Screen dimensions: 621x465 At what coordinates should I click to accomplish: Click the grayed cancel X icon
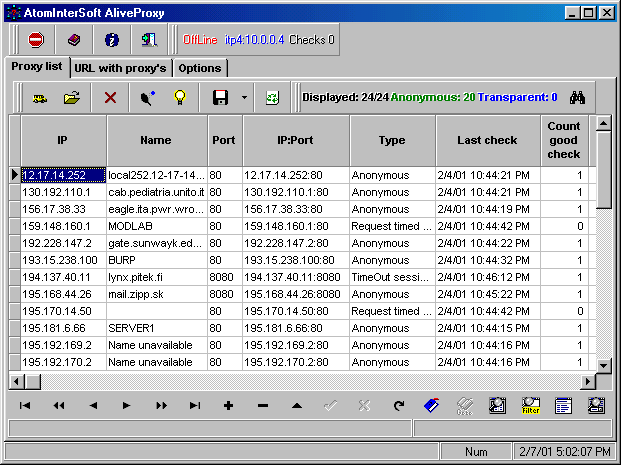click(x=364, y=405)
